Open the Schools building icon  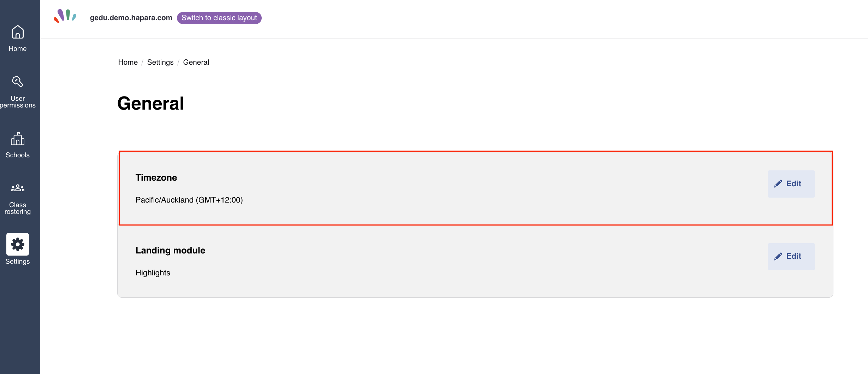coord(18,139)
